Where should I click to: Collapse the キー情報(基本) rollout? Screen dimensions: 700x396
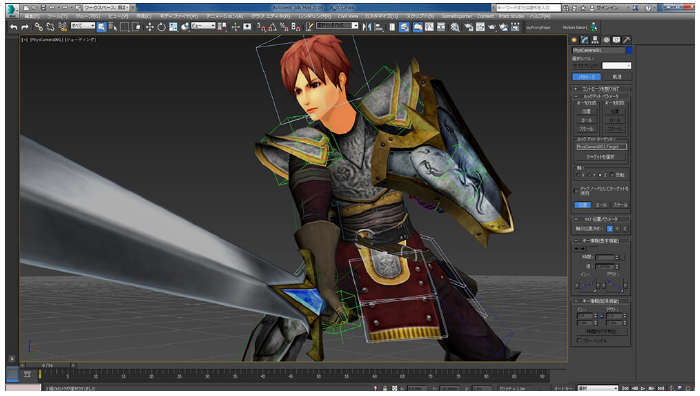tap(601, 241)
